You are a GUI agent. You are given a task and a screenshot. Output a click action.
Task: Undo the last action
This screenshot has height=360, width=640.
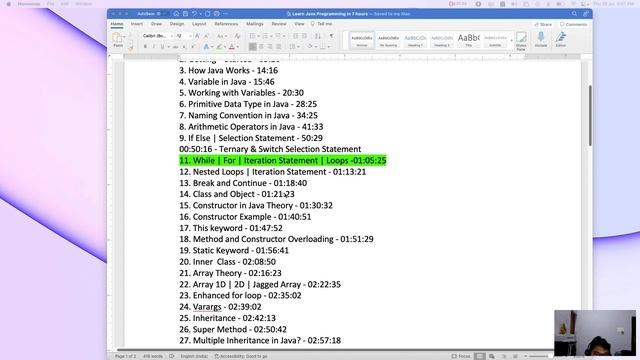click(194, 14)
